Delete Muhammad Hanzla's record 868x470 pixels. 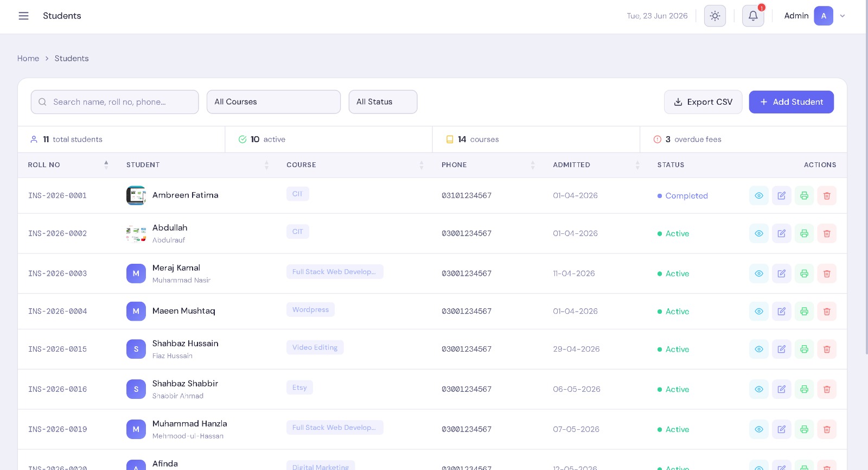tap(827, 429)
